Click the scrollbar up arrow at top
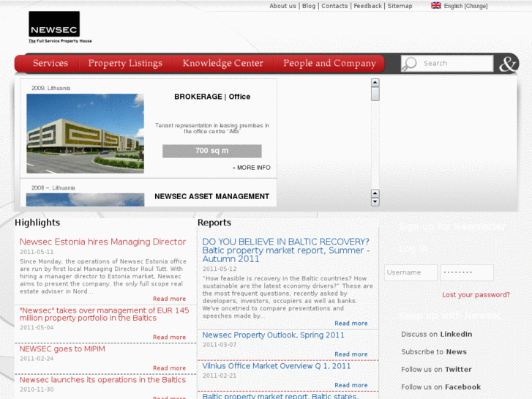 [375, 83]
